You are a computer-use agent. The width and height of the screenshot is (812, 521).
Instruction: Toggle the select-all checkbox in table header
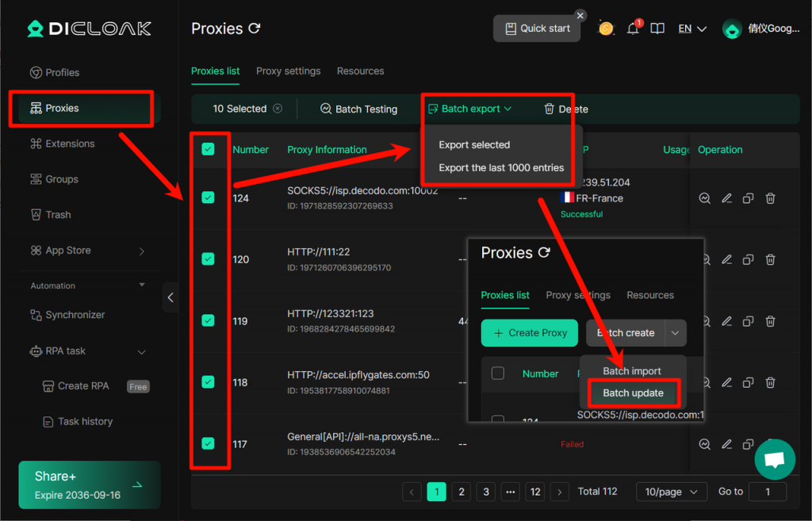[208, 149]
